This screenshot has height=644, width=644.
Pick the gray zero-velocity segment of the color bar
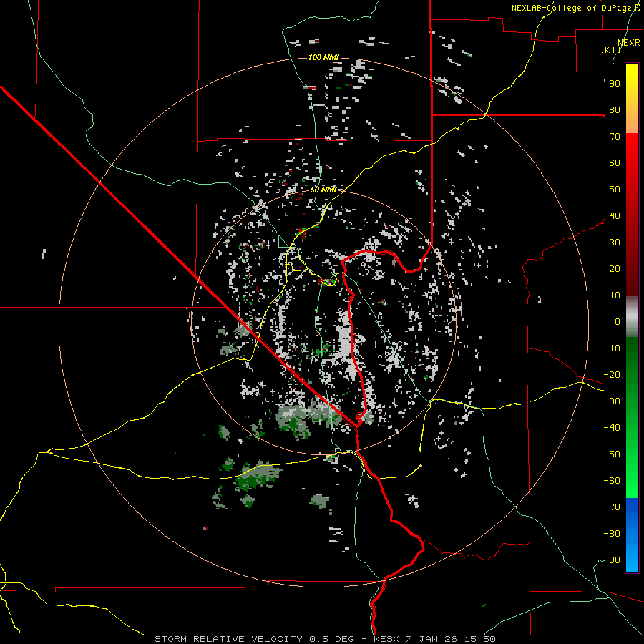pos(632,317)
